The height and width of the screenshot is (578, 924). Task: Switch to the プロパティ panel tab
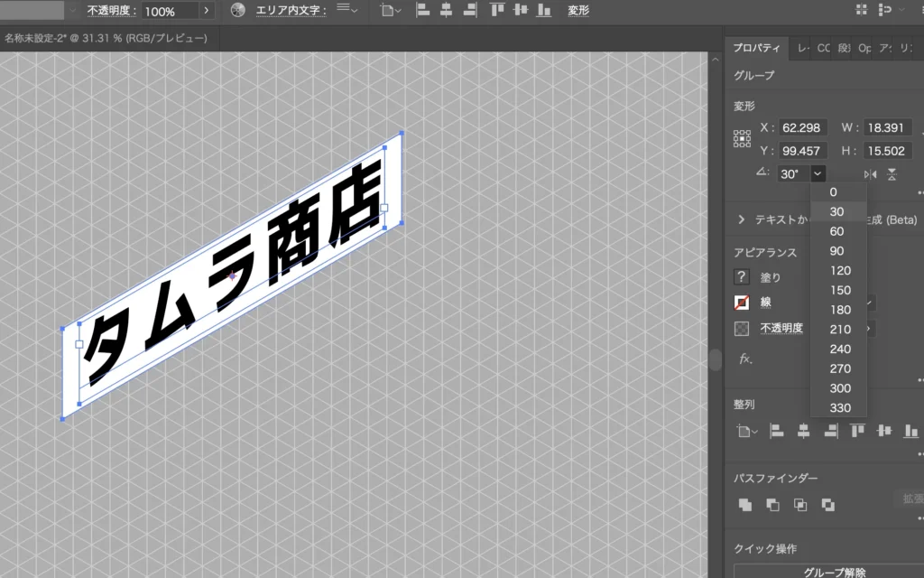[756, 48]
